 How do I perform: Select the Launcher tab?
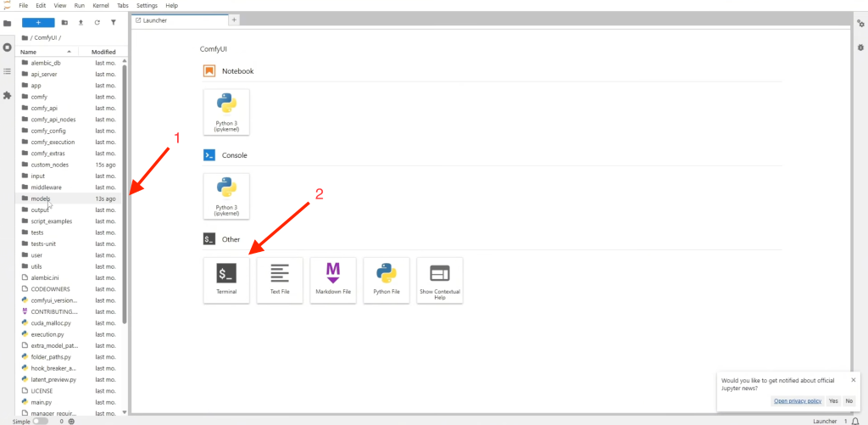pyautogui.click(x=180, y=20)
